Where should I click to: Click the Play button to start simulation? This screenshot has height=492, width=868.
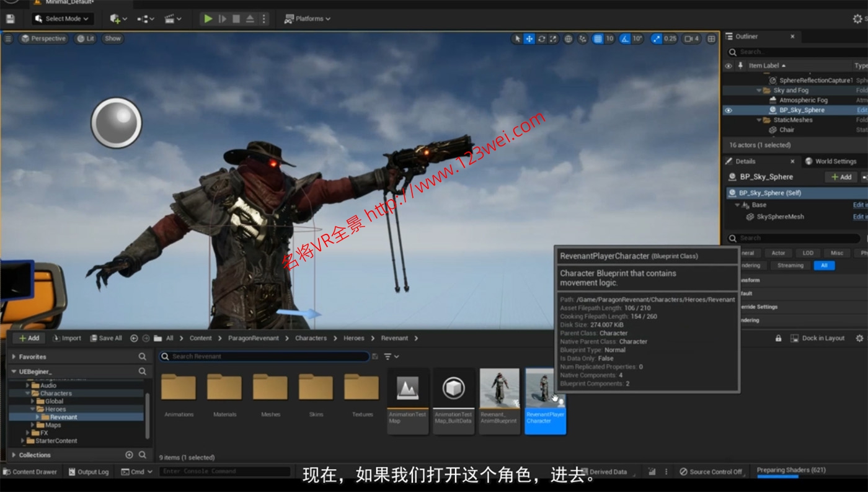[208, 19]
